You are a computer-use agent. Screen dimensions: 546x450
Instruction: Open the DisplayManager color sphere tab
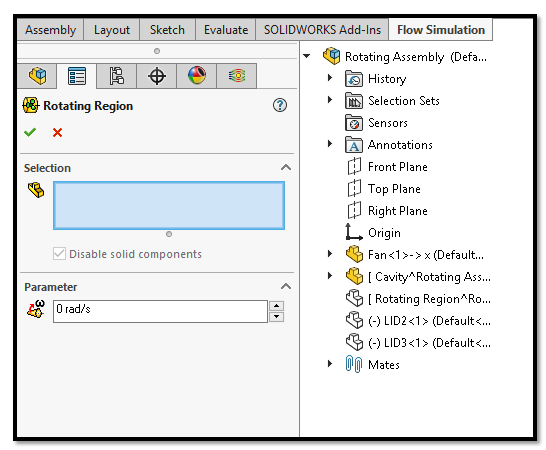[x=197, y=76]
